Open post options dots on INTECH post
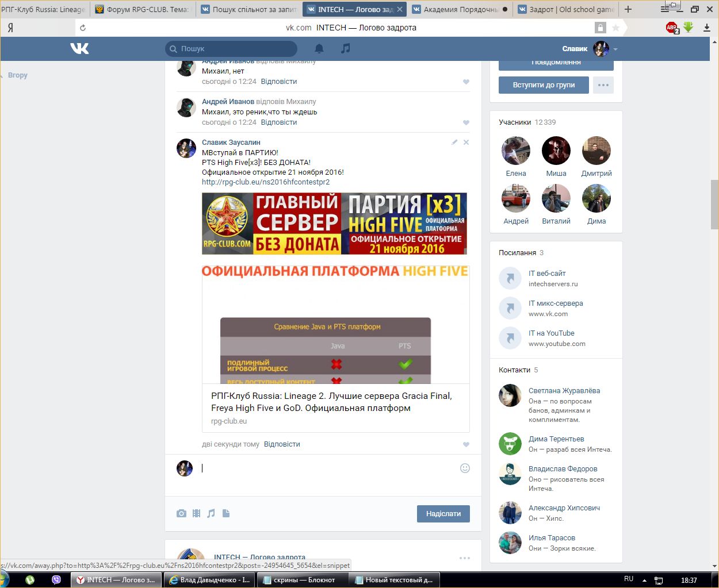 [465, 558]
